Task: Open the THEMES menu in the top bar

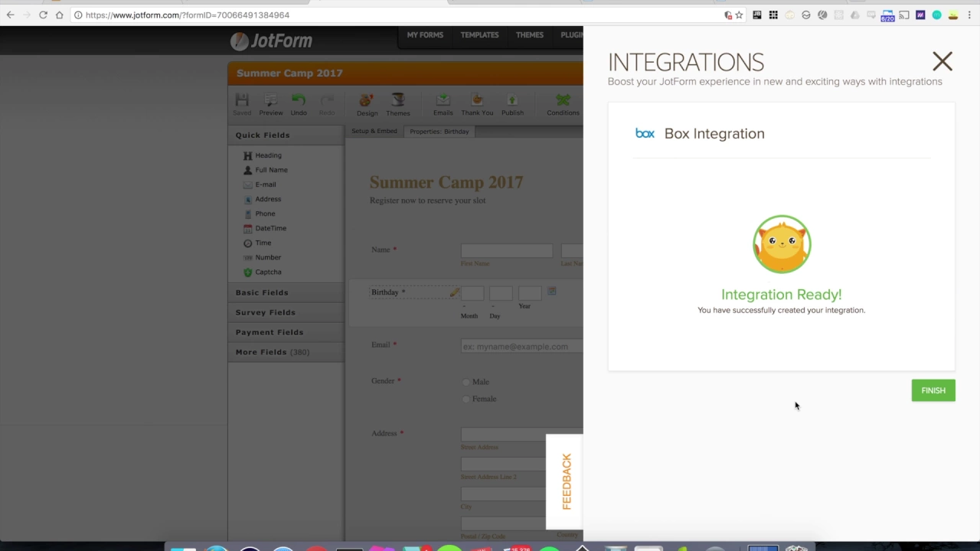Action: pos(530,35)
